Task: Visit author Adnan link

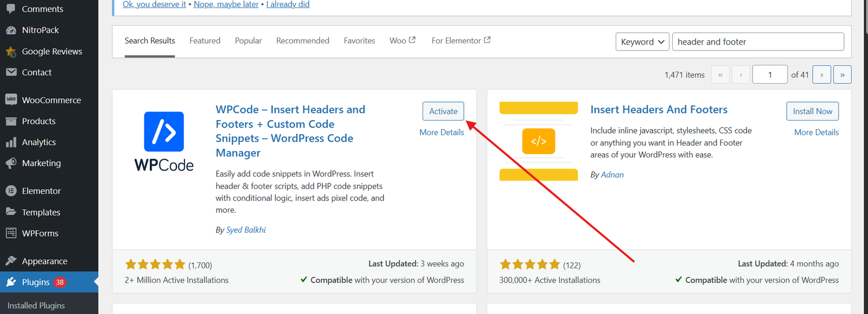Action: [x=612, y=174]
